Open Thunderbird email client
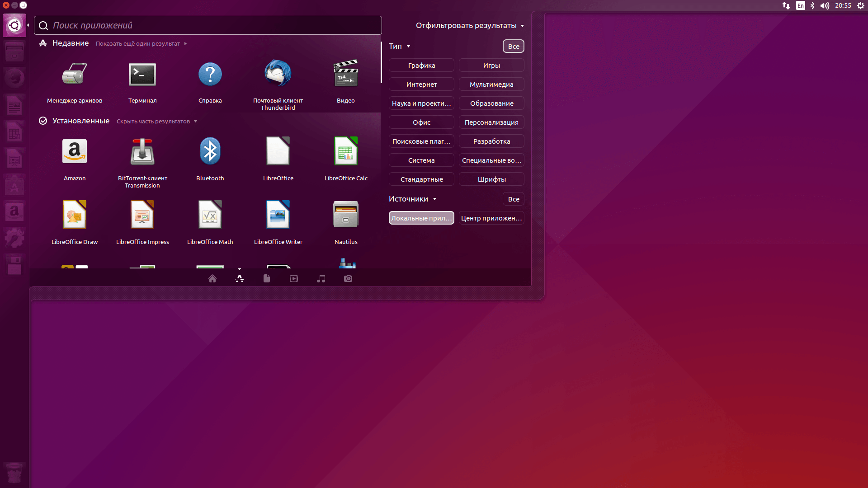The image size is (868, 488). [278, 74]
